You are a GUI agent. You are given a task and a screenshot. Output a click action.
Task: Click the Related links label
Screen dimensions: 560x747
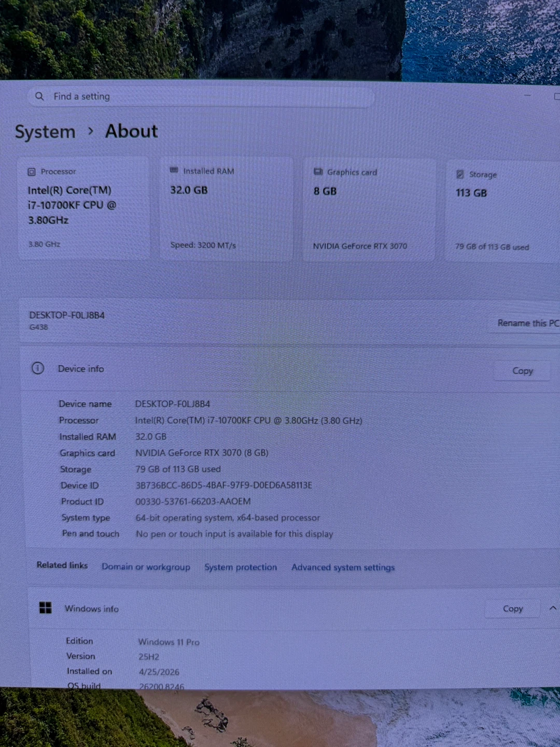62,565
